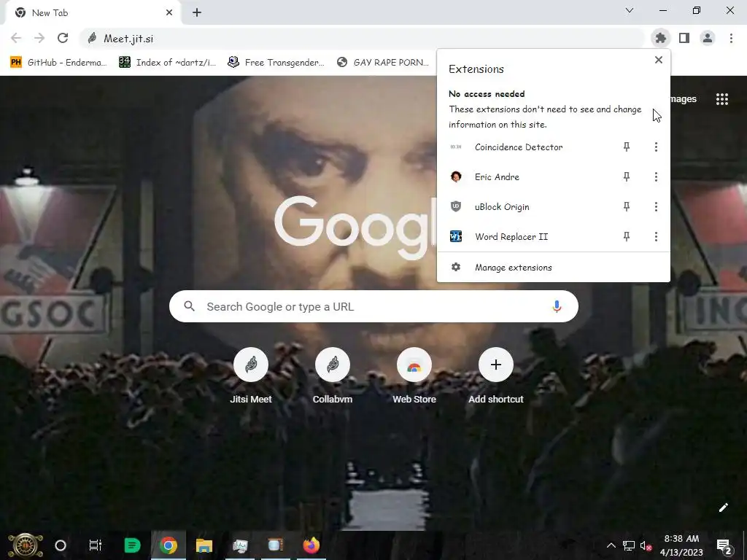
Task: Open Chrome's three-dot main menu
Action: coord(731,38)
